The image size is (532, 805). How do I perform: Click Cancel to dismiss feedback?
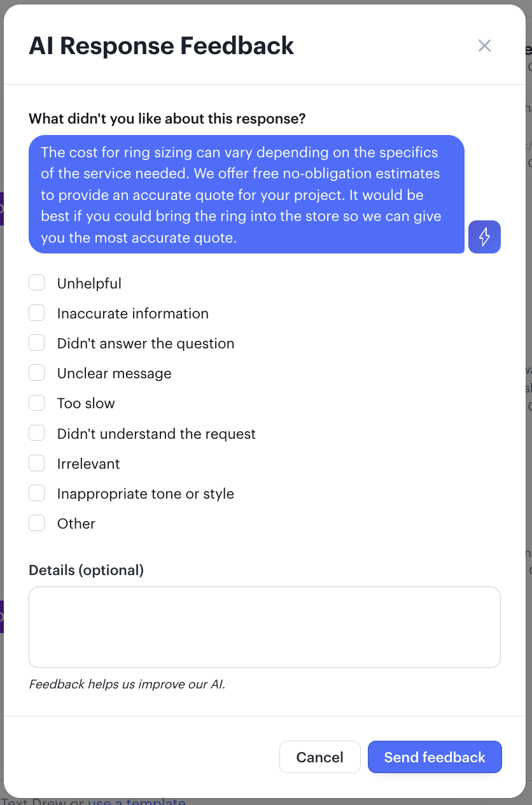tap(319, 757)
